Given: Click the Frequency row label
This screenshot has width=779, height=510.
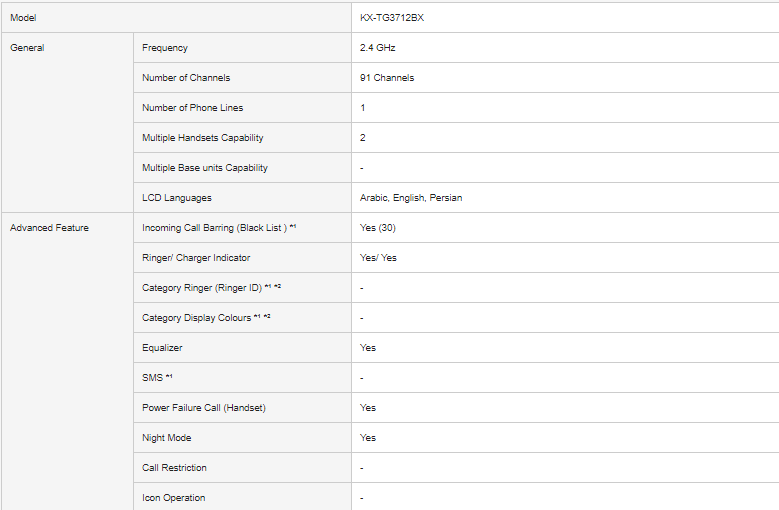Looking at the screenshot, I should click(165, 48).
